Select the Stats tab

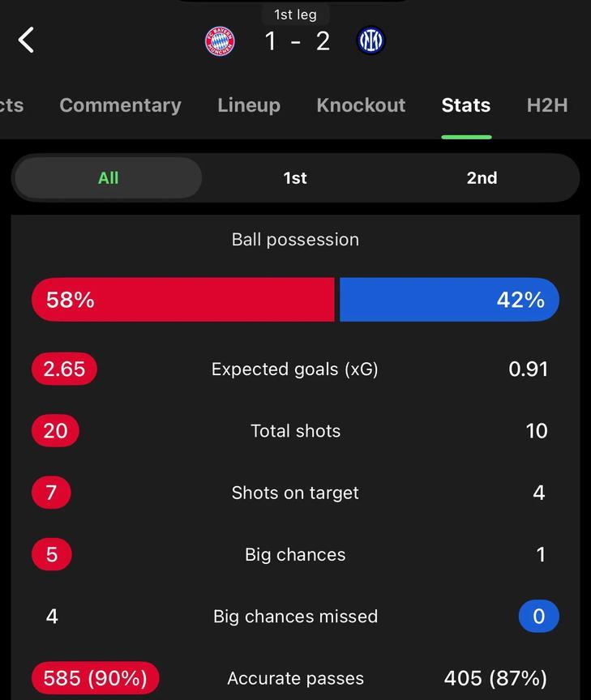(x=466, y=105)
